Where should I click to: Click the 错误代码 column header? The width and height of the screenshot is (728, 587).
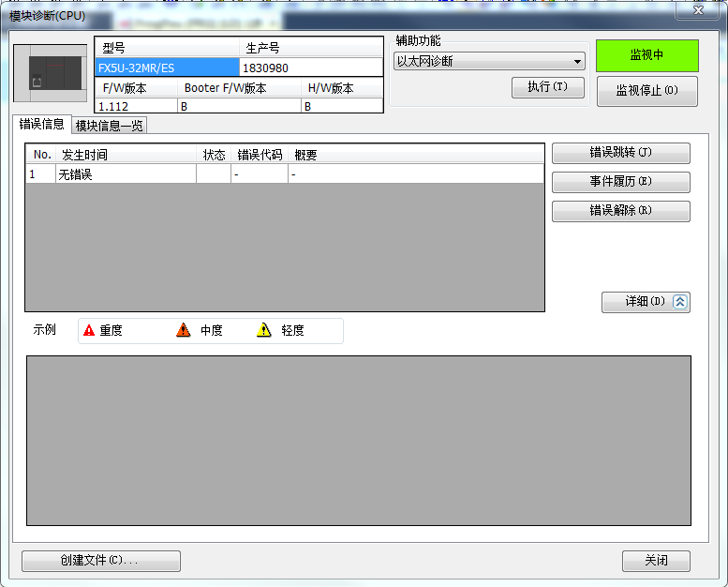260,155
